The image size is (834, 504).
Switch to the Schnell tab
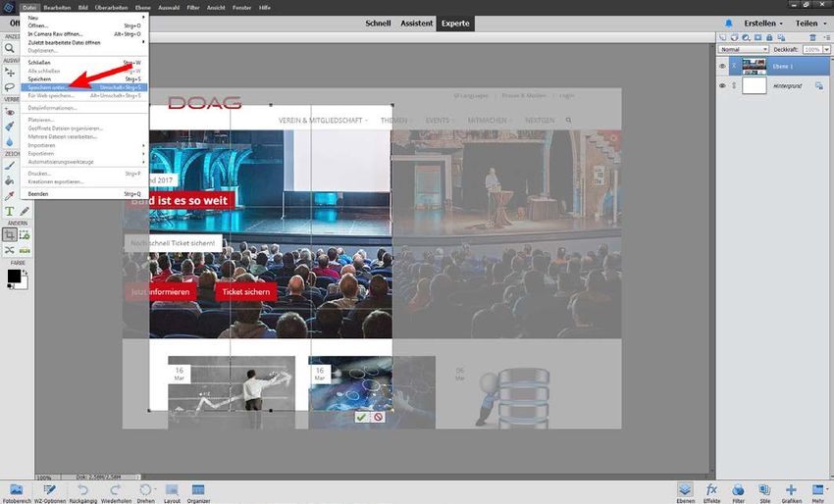pyautogui.click(x=377, y=24)
